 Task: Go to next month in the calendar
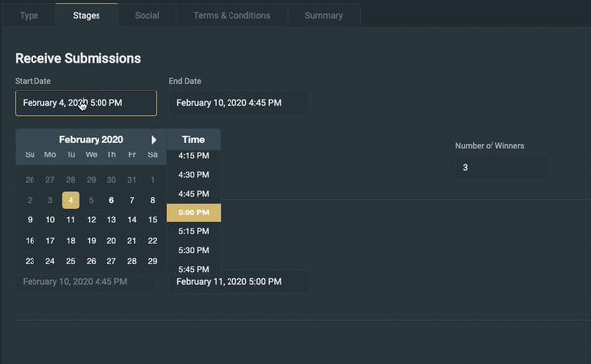154,140
